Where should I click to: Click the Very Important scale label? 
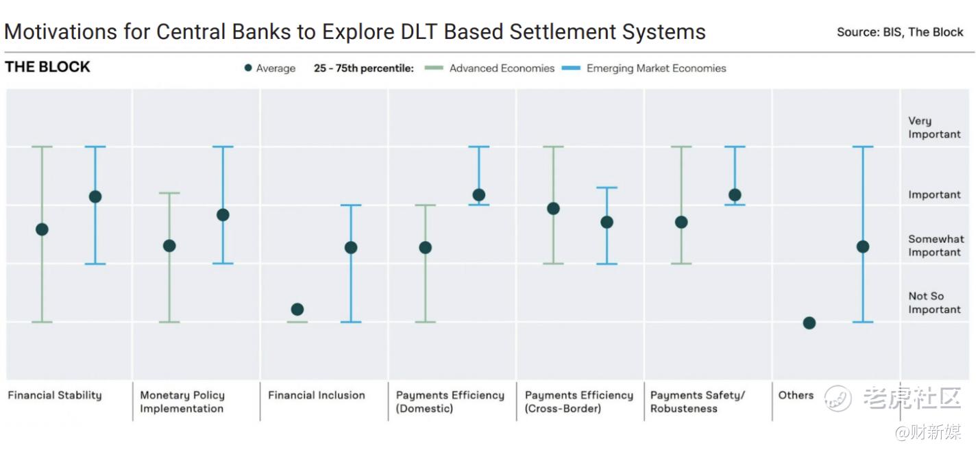pos(935,127)
